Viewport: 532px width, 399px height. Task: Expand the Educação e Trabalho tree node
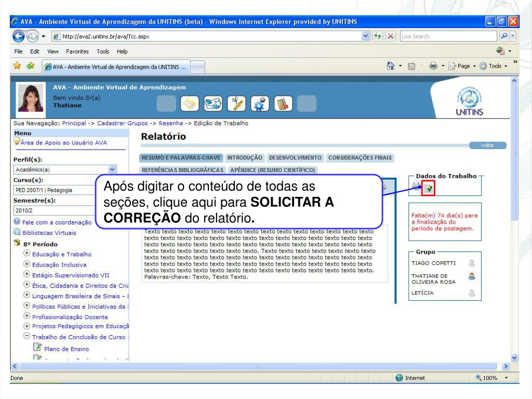point(27,253)
